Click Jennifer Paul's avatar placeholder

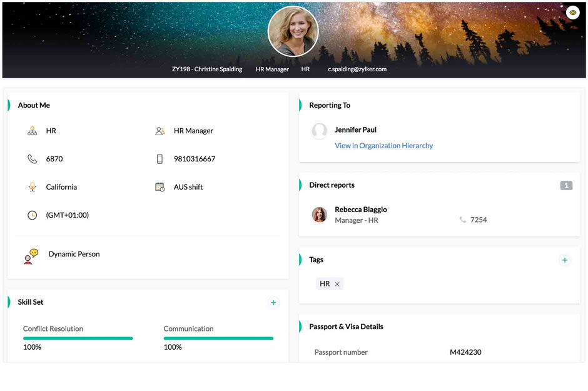[x=320, y=131]
